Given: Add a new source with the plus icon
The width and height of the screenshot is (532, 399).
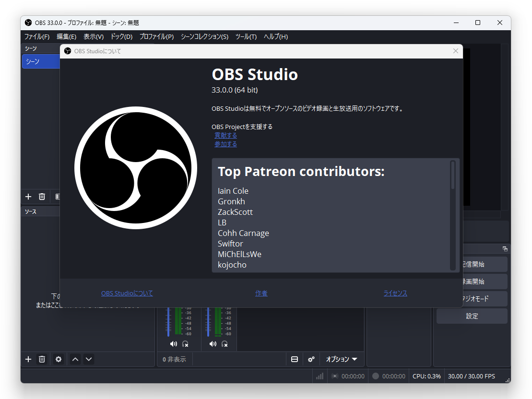Looking at the screenshot, I should tap(28, 359).
